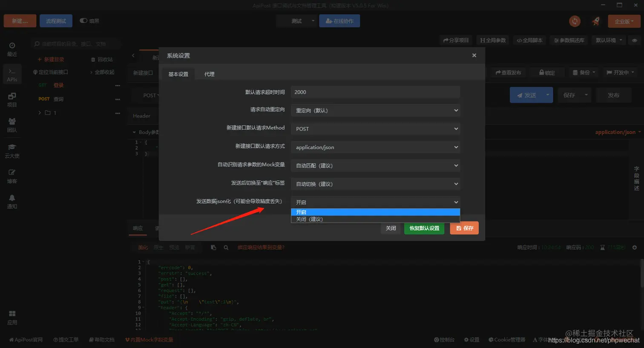Click the 保存 save settings button
Screen dimensions: 644x348
464,228
